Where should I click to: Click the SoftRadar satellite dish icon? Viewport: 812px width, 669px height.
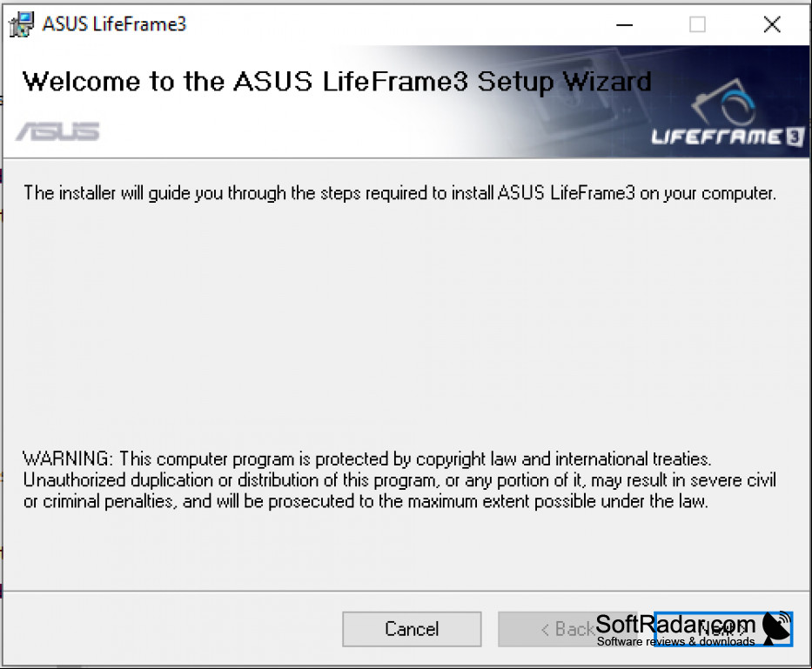point(777,627)
